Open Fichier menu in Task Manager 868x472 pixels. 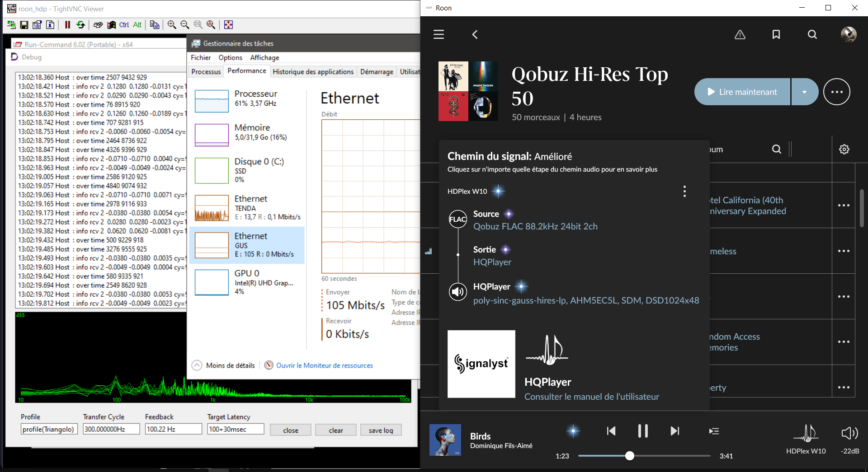[x=201, y=57]
